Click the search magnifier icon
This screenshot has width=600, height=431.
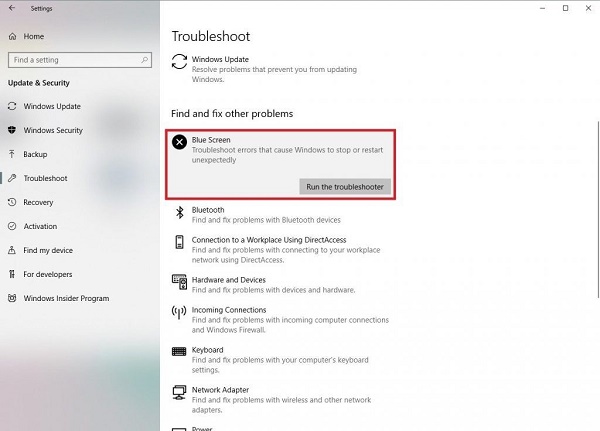pos(145,60)
